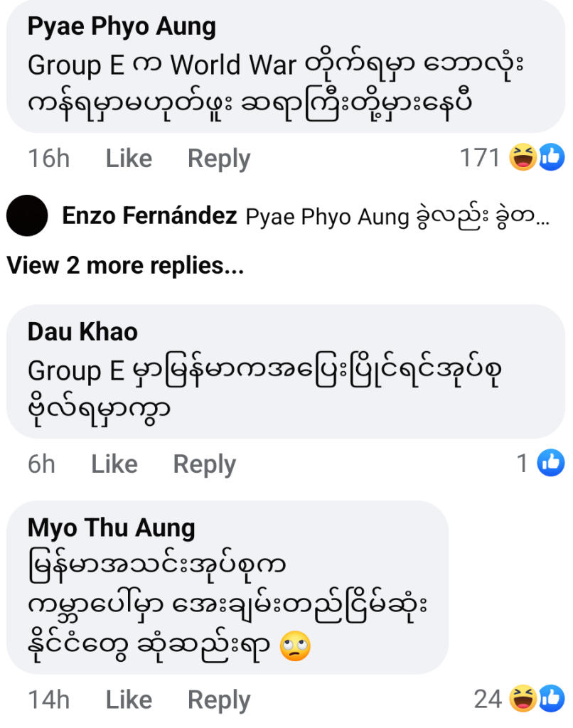Expand Enzo Fernández's truncated reply
The height and width of the screenshot is (728, 573).
398,217
